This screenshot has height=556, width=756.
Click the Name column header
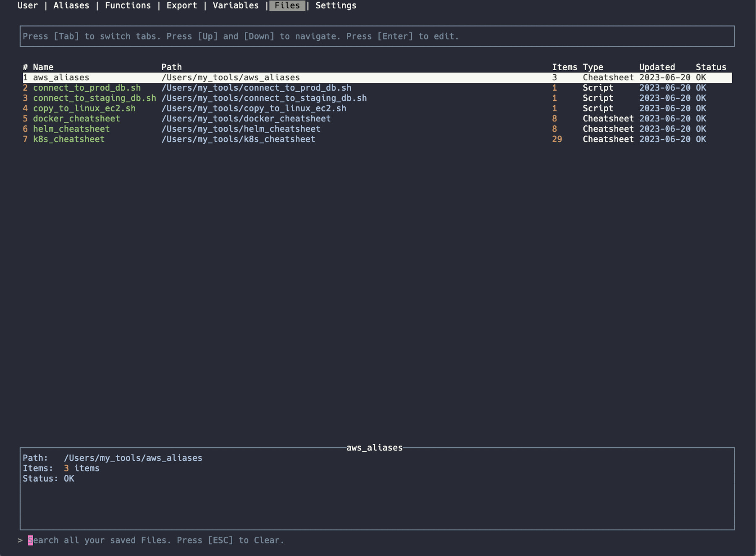43,67
